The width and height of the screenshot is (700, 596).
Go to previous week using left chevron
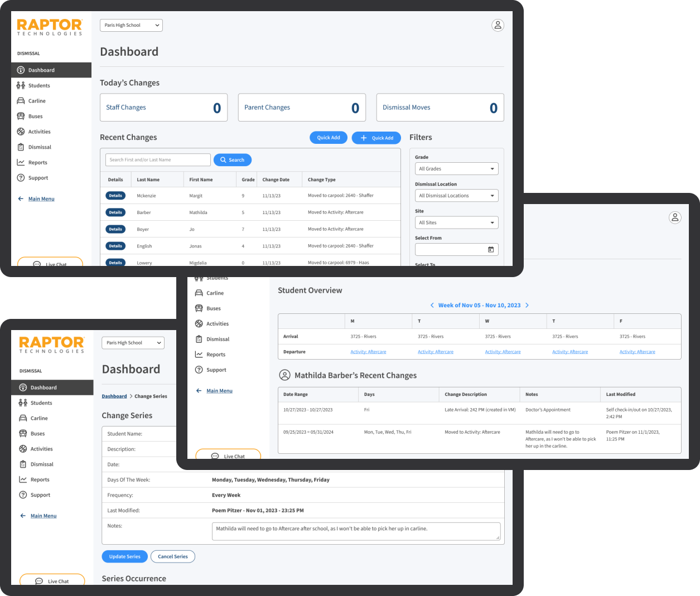pyautogui.click(x=432, y=306)
